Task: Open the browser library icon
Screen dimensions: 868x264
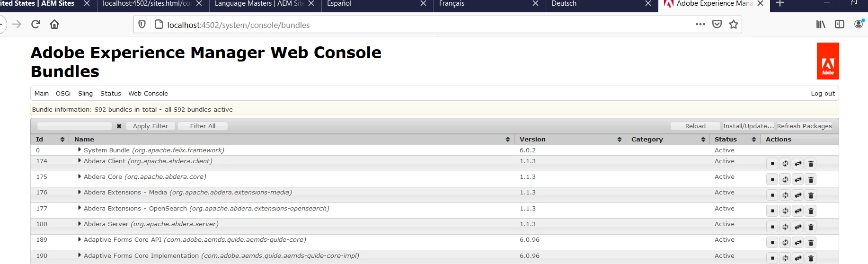Action: coord(821,24)
